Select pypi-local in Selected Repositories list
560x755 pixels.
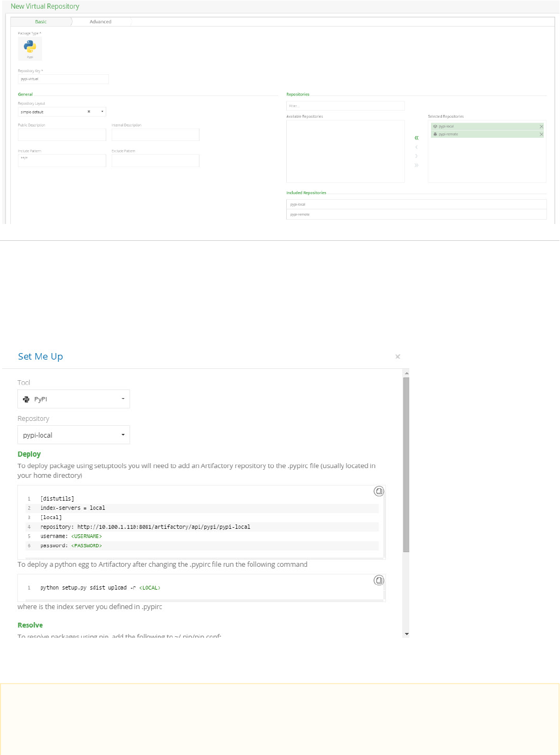[487, 126]
